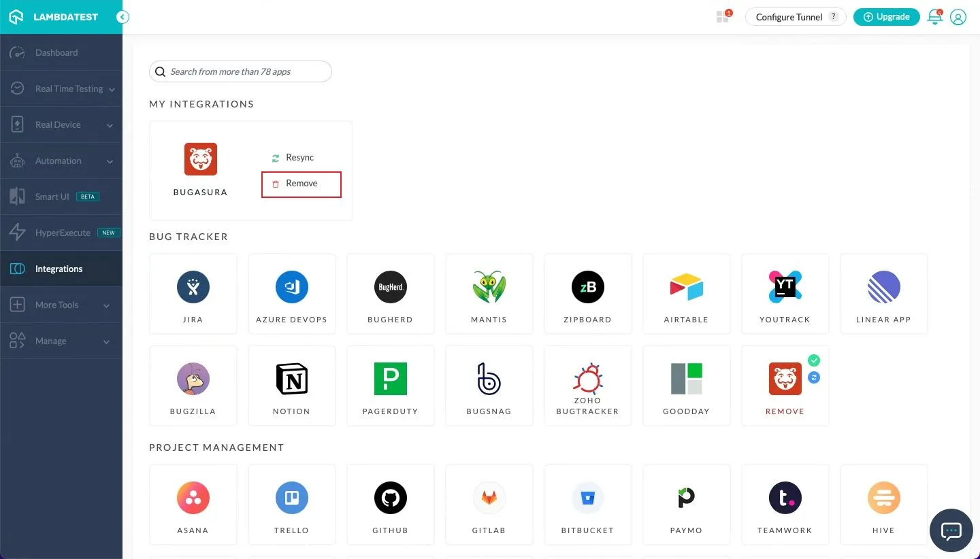Select the GitHub integration tile
Screen dimensions: 980x559
390,498
